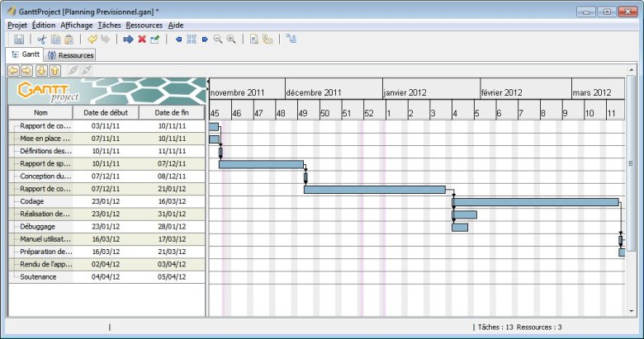
Task: Click the Save project floppy icon
Action: tap(19, 40)
